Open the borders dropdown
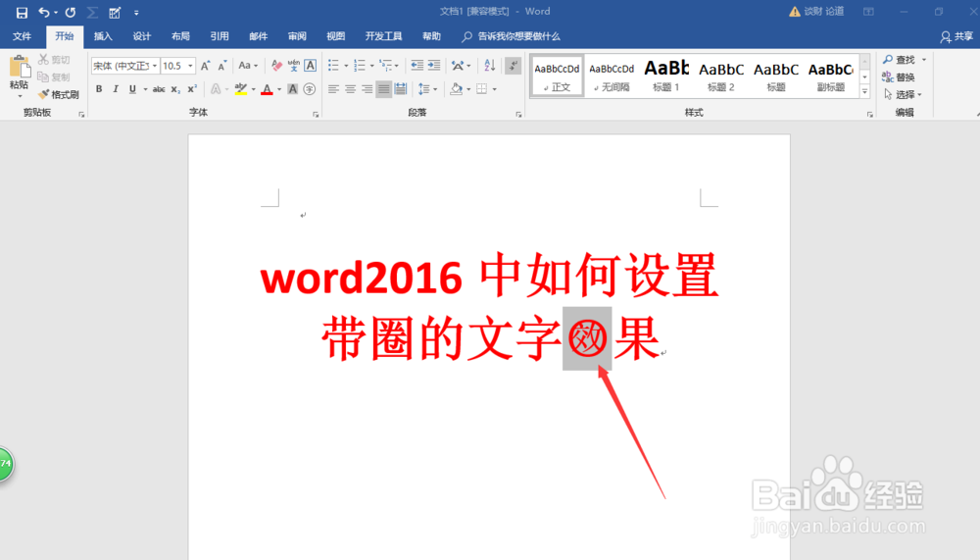Viewport: 980px width, 560px height. [x=494, y=89]
